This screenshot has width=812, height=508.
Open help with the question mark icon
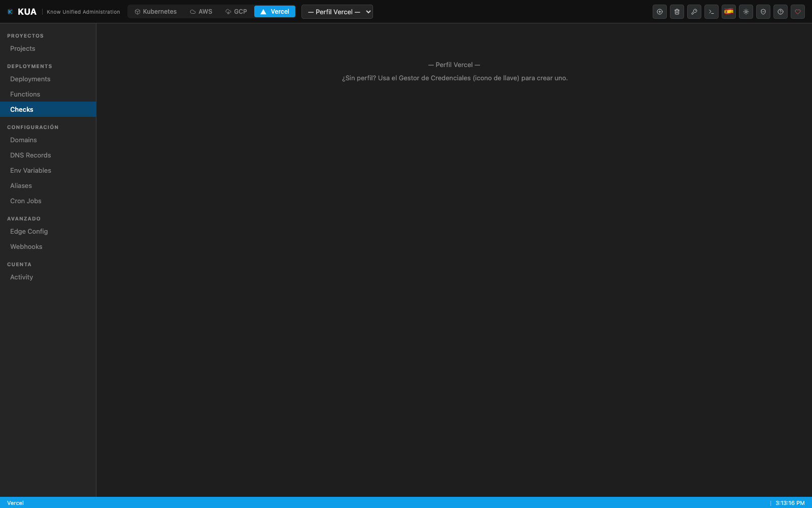pyautogui.click(x=781, y=12)
